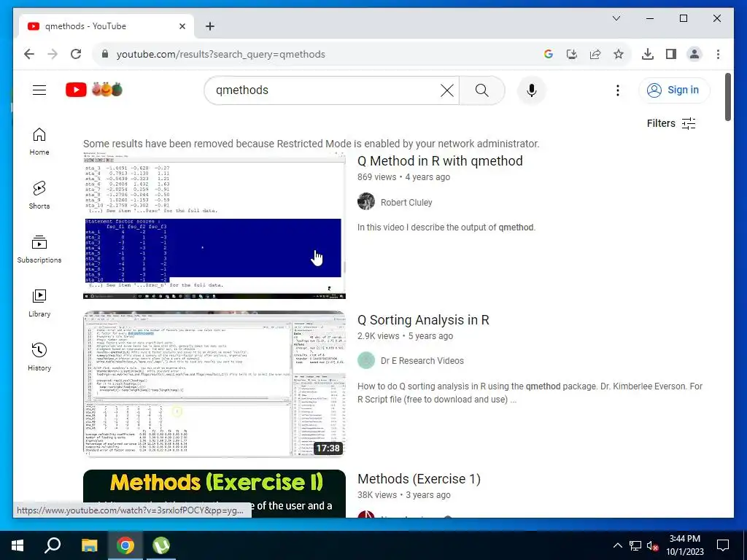Screen dimensions: 747x560
Task: Click the Methods (Exercise 1) thumbnail
Action: pyautogui.click(x=214, y=494)
